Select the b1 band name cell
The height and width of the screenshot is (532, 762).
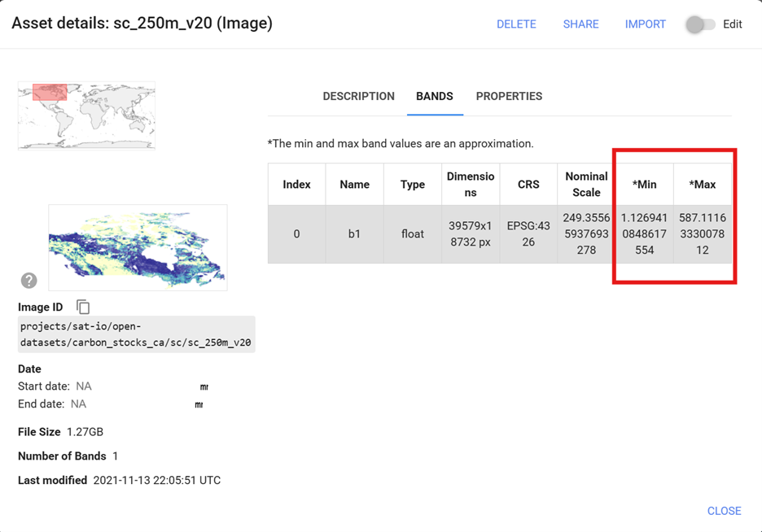click(354, 234)
